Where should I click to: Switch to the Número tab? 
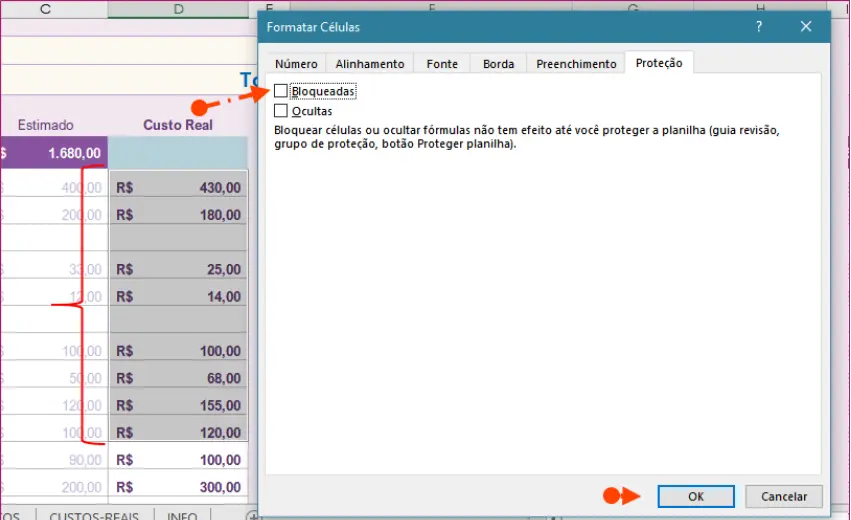tap(296, 64)
